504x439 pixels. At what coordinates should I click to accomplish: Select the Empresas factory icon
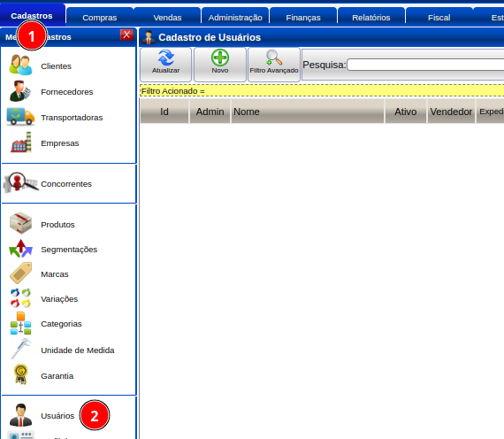pyautogui.click(x=21, y=142)
